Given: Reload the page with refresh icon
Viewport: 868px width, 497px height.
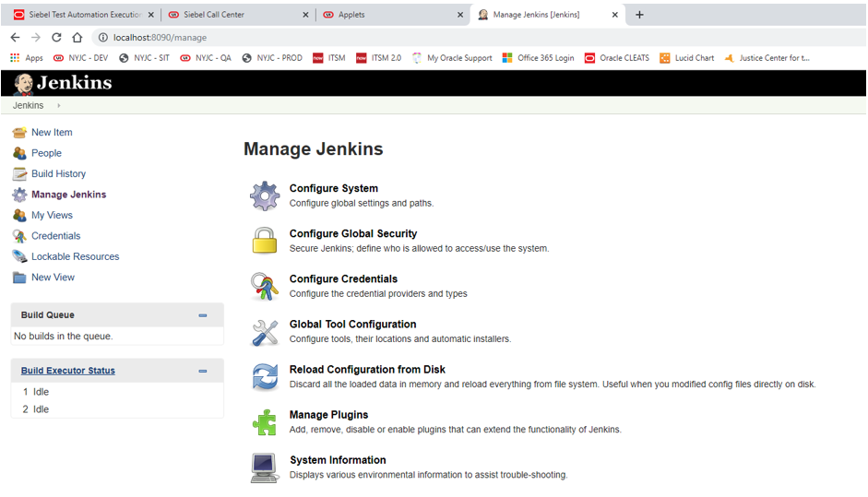Looking at the screenshot, I should pos(56,37).
